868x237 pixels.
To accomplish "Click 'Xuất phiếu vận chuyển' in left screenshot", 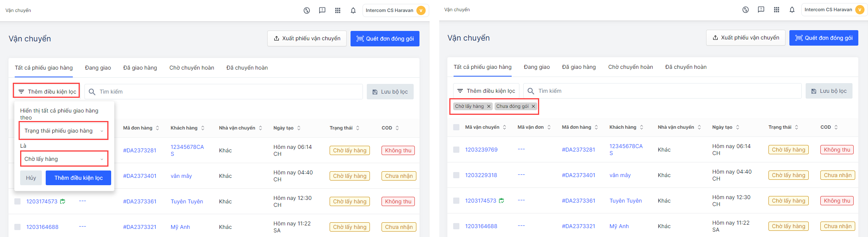I will pyautogui.click(x=307, y=39).
